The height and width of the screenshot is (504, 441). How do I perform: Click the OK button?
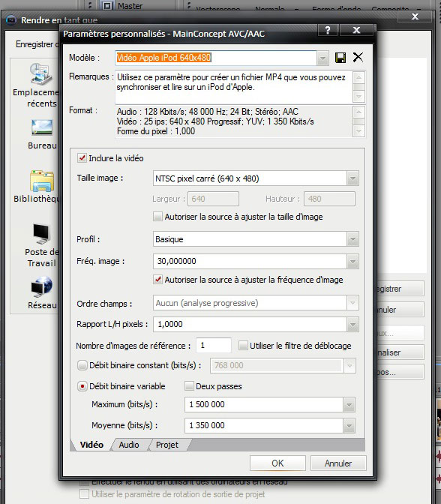pos(277,463)
